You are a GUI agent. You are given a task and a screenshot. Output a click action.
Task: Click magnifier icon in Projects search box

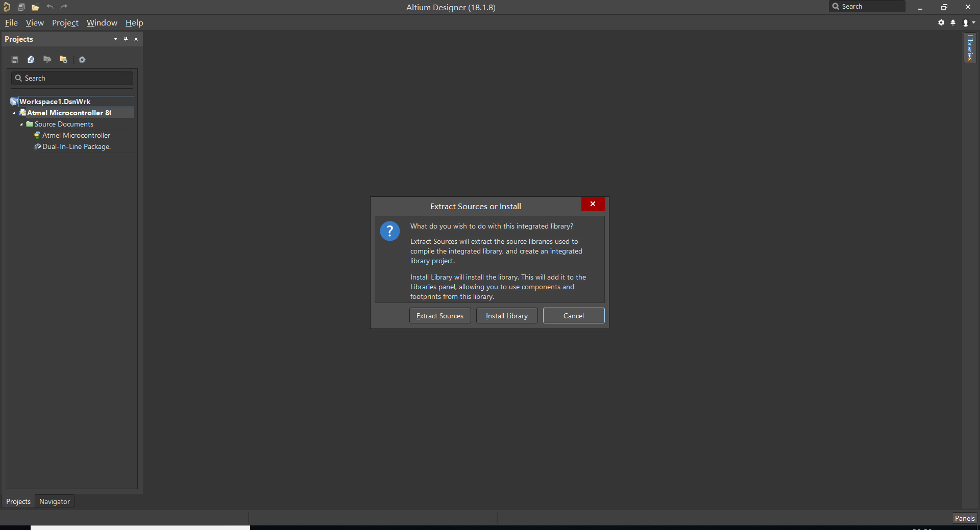click(x=18, y=78)
